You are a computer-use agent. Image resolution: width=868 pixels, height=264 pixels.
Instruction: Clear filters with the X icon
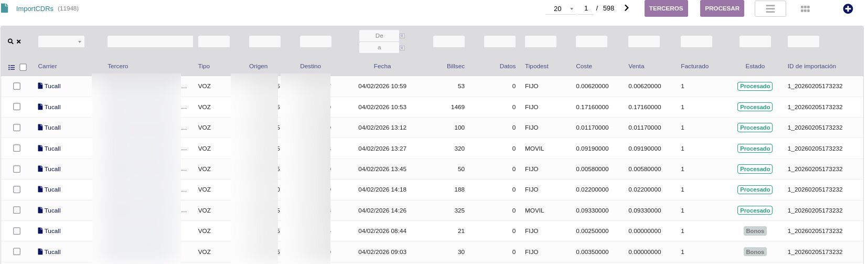pyautogui.click(x=19, y=41)
